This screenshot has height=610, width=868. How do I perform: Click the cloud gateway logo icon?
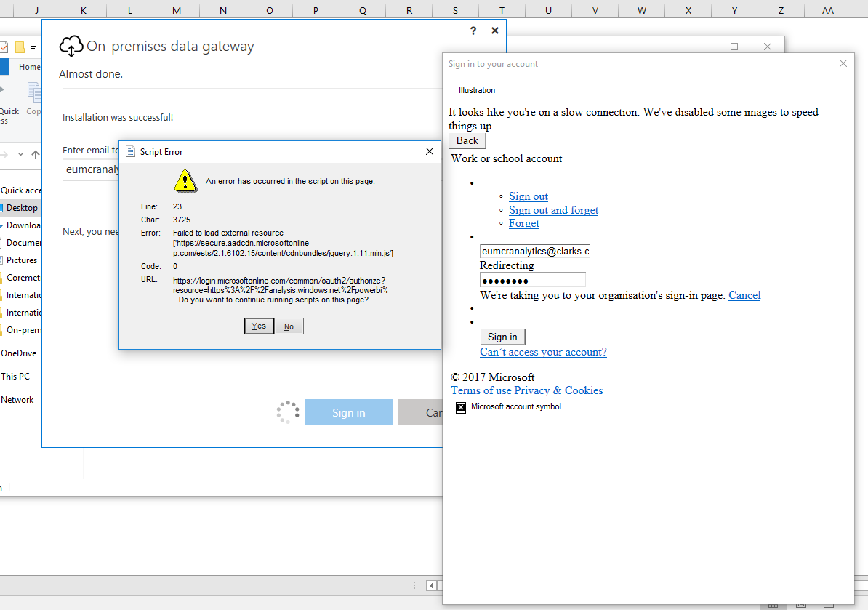pyautogui.click(x=71, y=46)
